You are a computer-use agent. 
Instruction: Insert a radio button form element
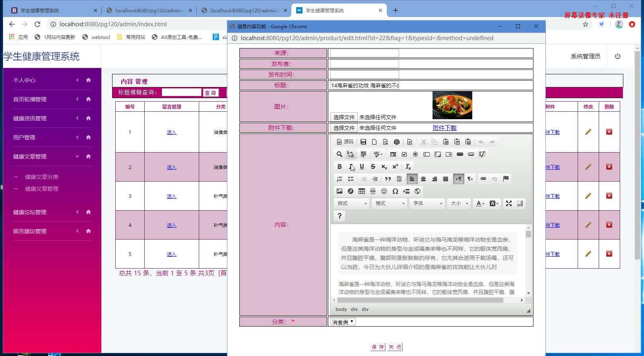point(415,154)
